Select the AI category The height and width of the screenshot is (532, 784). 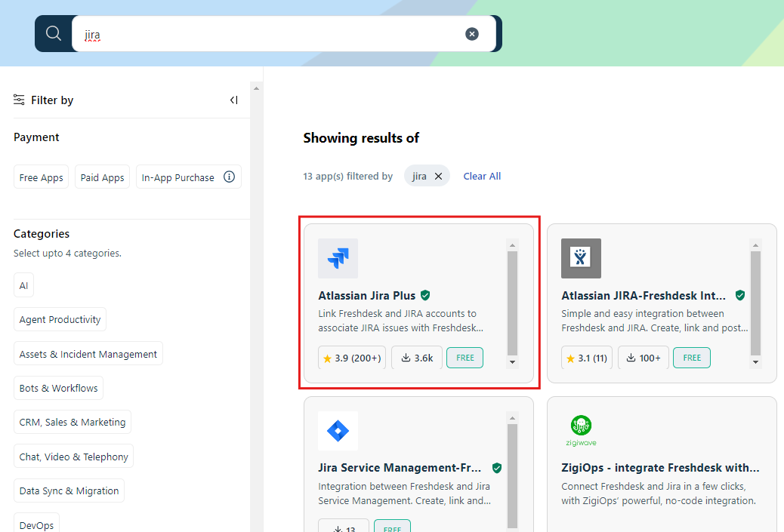pyautogui.click(x=23, y=285)
